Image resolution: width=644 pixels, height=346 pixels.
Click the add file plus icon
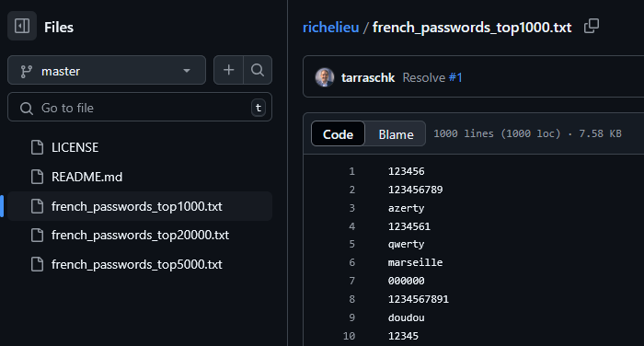[228, 70]
